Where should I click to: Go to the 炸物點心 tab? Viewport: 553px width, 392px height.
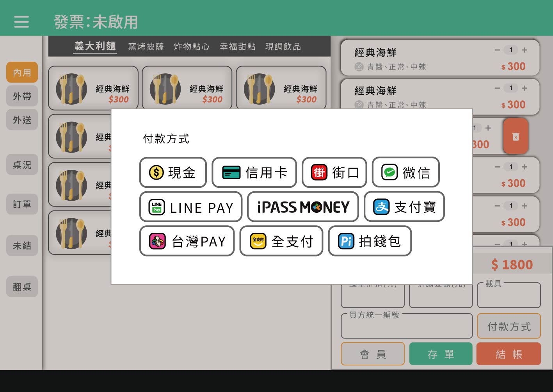click(x=192, y=47)
